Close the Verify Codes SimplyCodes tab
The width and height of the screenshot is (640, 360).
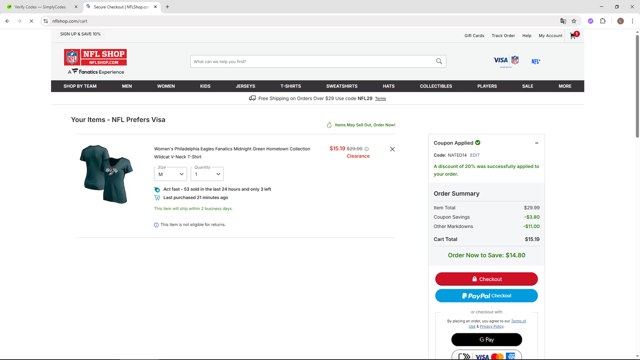[x=76, y=7]
